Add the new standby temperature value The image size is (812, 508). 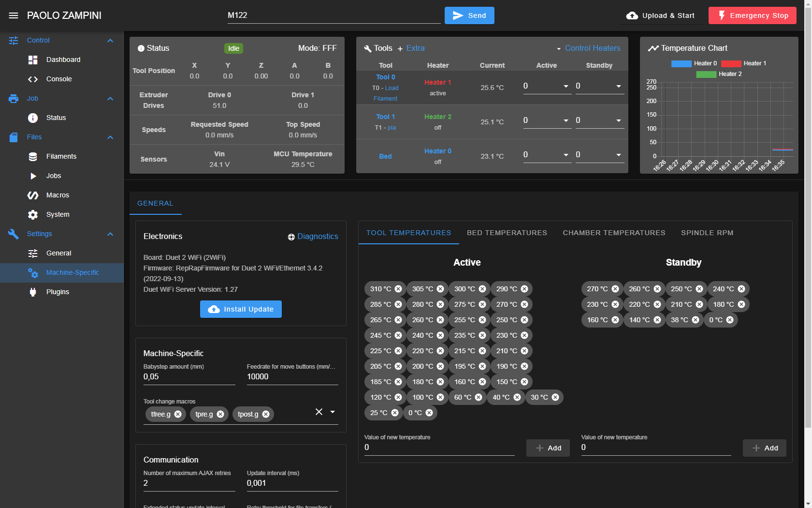[765, 448]
